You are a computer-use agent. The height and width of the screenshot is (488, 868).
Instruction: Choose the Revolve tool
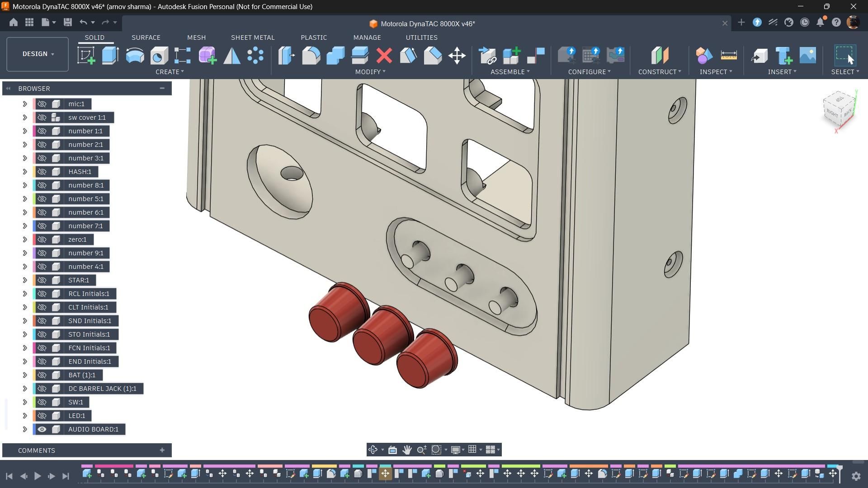tap(135, 56)
